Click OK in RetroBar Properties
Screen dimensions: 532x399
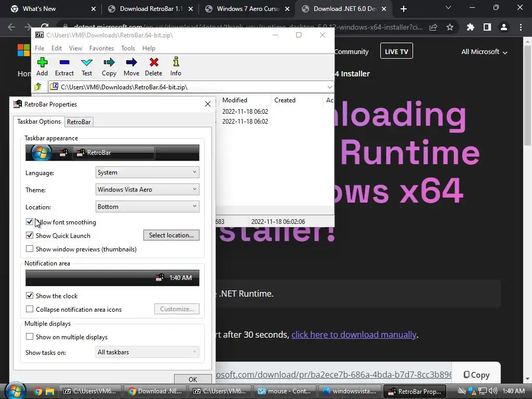point(193,379)
